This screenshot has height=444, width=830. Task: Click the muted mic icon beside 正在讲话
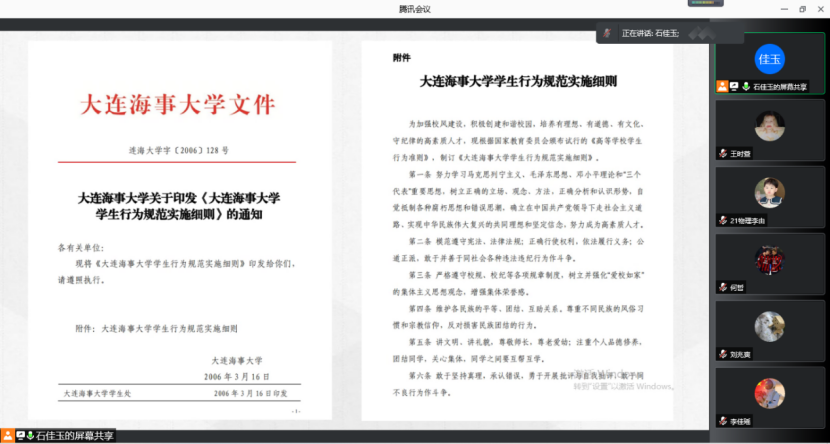tap(607, 33)
